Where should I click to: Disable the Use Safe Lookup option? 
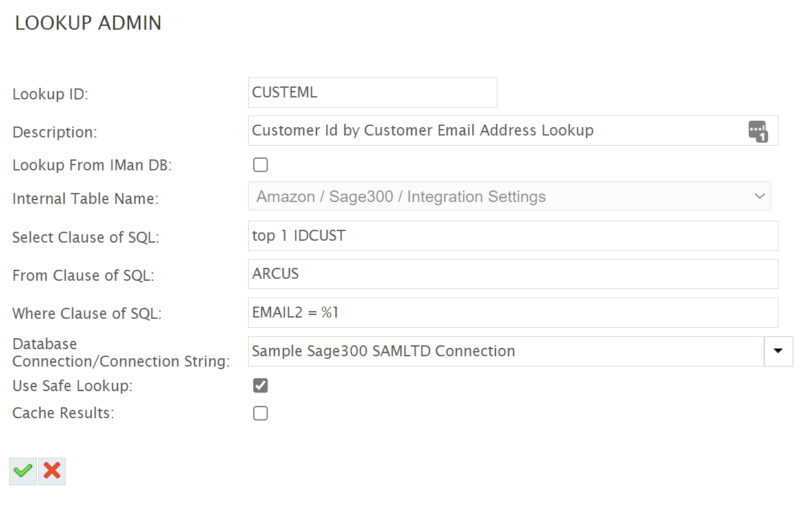(260, 385)
